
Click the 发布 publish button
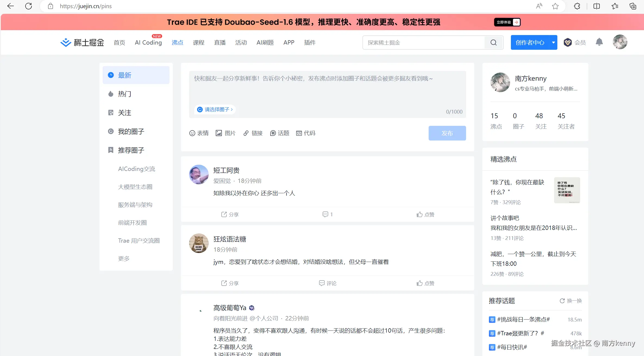click(447, 133)
